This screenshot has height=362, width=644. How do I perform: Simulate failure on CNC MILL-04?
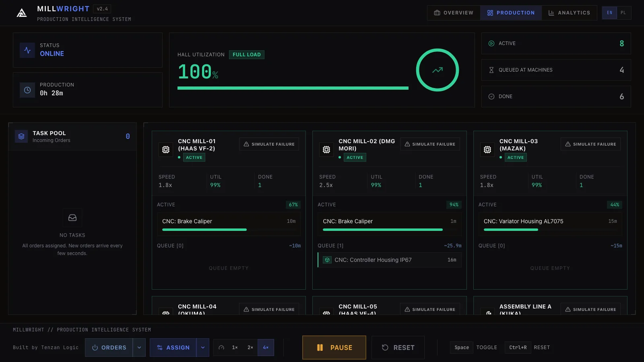point(269,309)
